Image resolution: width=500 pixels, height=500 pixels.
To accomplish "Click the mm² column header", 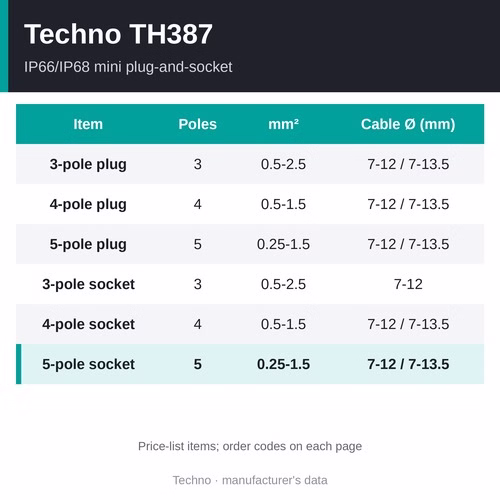I will [x=283, y=124].
